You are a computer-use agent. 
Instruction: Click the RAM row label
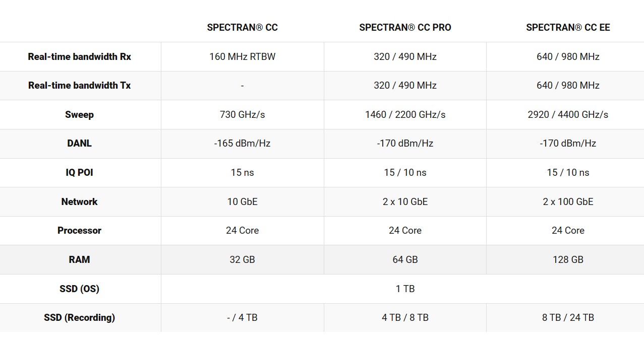(x=79, y=260)
